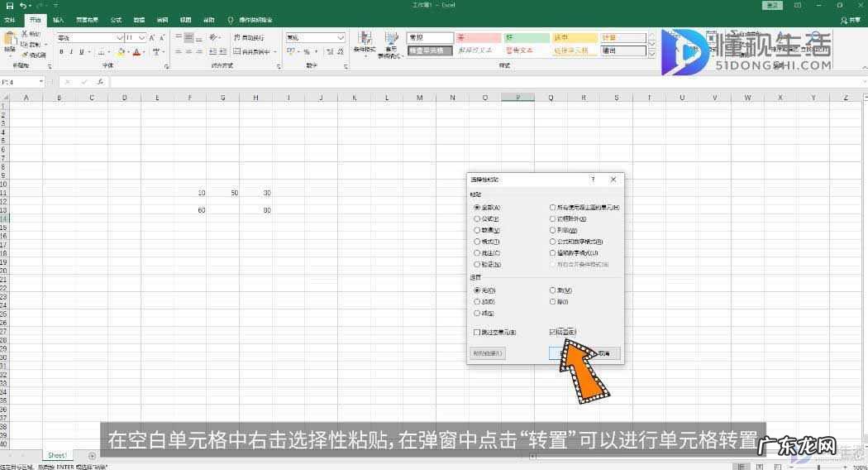868x470 pixels.
Task: Open the fill color bucket swatch
Action: point(121,52)
